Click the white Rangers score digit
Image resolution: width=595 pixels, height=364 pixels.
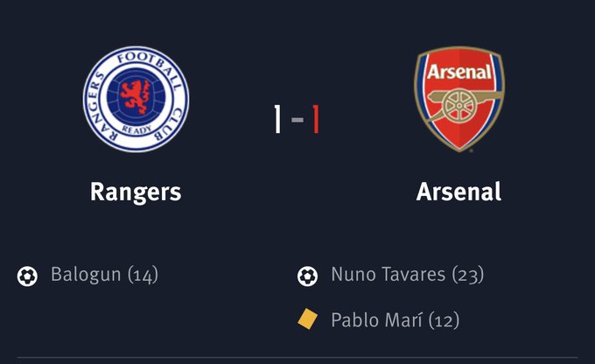[x=277, y=119]
